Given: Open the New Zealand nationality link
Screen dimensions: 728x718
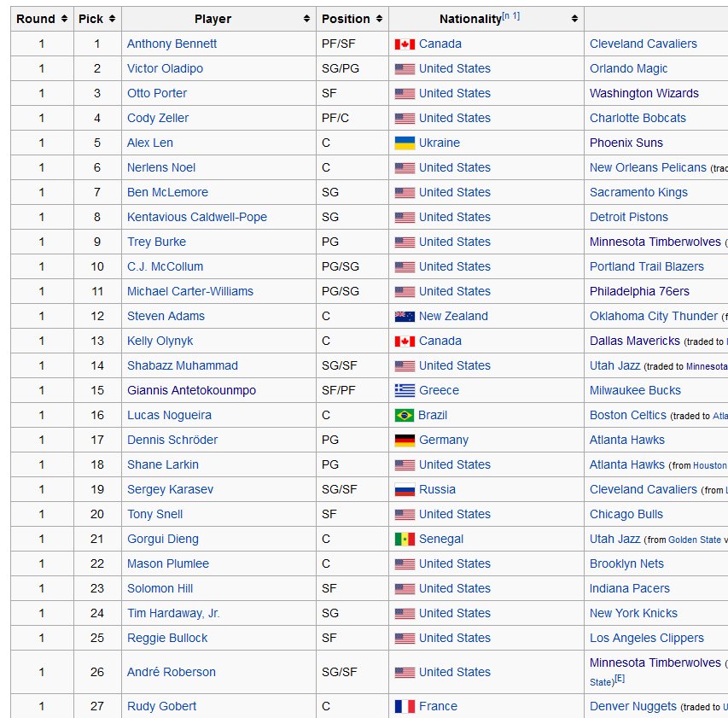Looking at the screenshot, I should pos(453,316).
